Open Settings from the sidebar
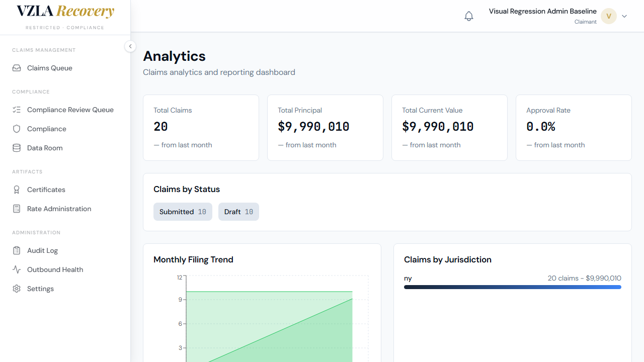This screenshot has width=644, height=362. [x=65, y=289]
